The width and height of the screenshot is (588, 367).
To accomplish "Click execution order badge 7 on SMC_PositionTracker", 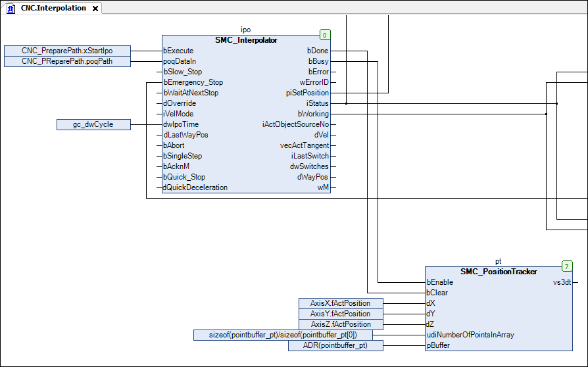I will (567, 266).
